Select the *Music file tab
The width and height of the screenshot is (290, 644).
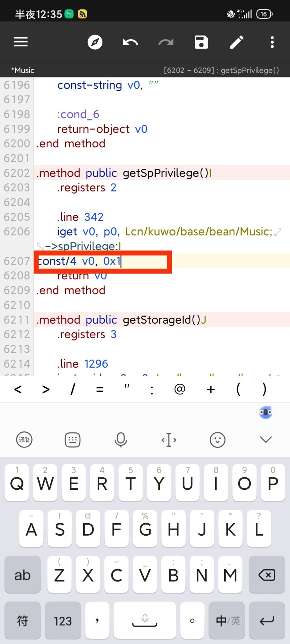click(23, 70)
